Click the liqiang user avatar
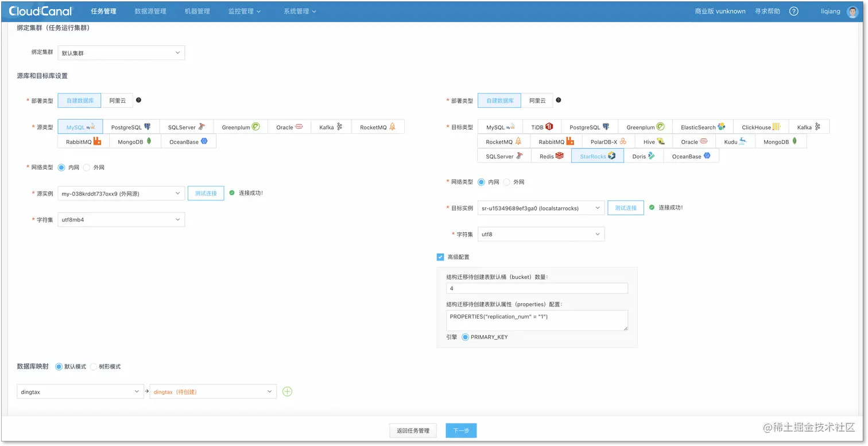868x446 pixels. click(852, 11)
